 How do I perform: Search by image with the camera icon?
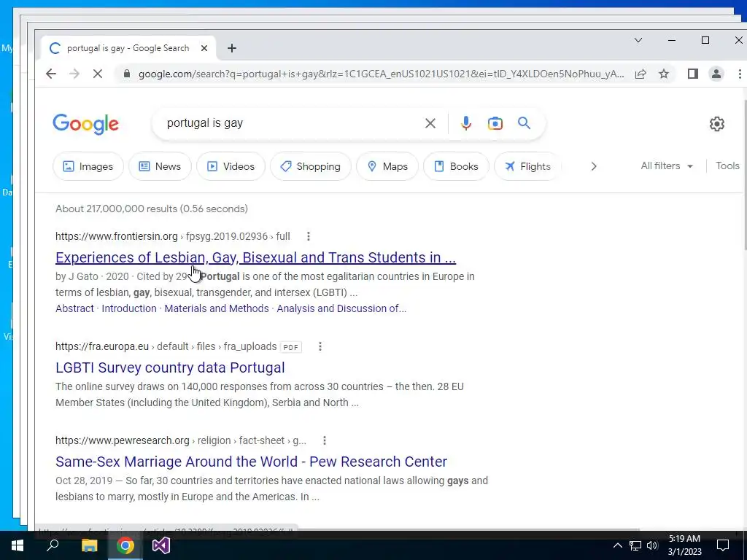click(x=495, y=123)
